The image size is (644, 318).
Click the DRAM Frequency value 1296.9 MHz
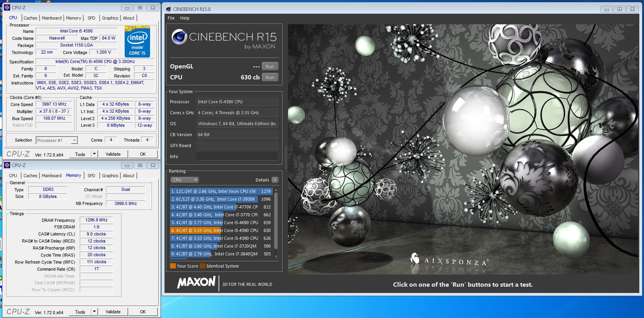97,220
